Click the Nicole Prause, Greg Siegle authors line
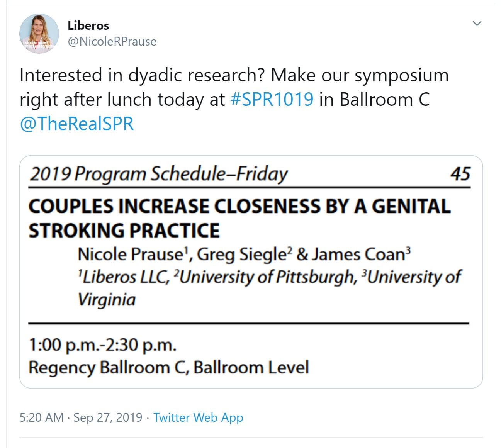Screen dimensions: 501x448 (244, 254)
